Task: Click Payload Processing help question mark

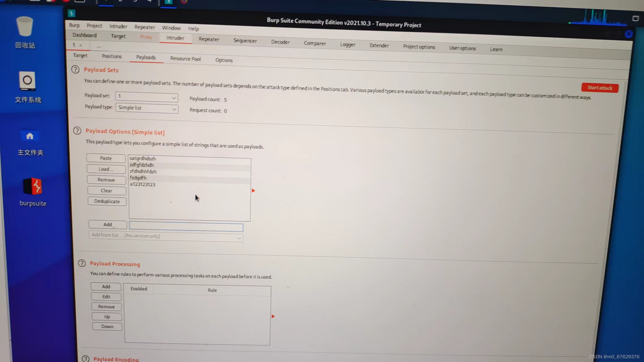Action: pos(82,263)
